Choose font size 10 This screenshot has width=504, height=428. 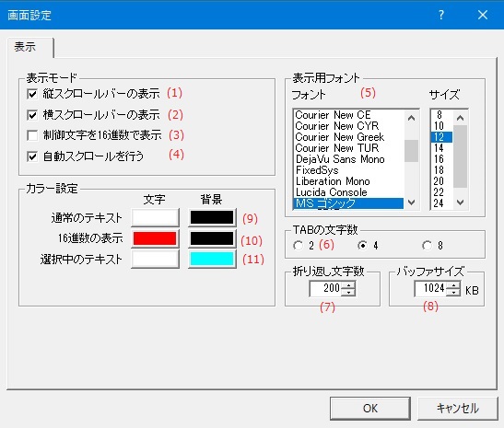tap(441, 126)
